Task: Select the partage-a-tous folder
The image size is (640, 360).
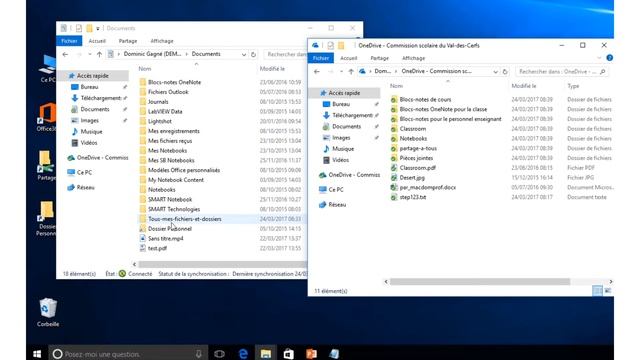Action: [x=418, y=149]
